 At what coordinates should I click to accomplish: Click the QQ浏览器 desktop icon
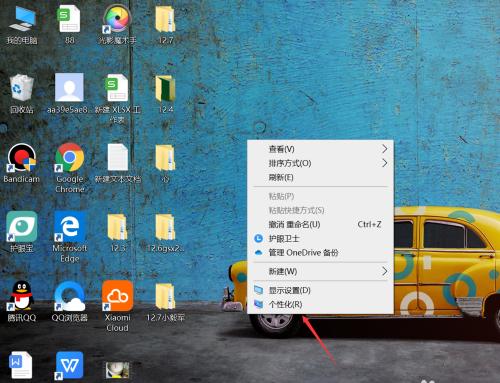69,295
